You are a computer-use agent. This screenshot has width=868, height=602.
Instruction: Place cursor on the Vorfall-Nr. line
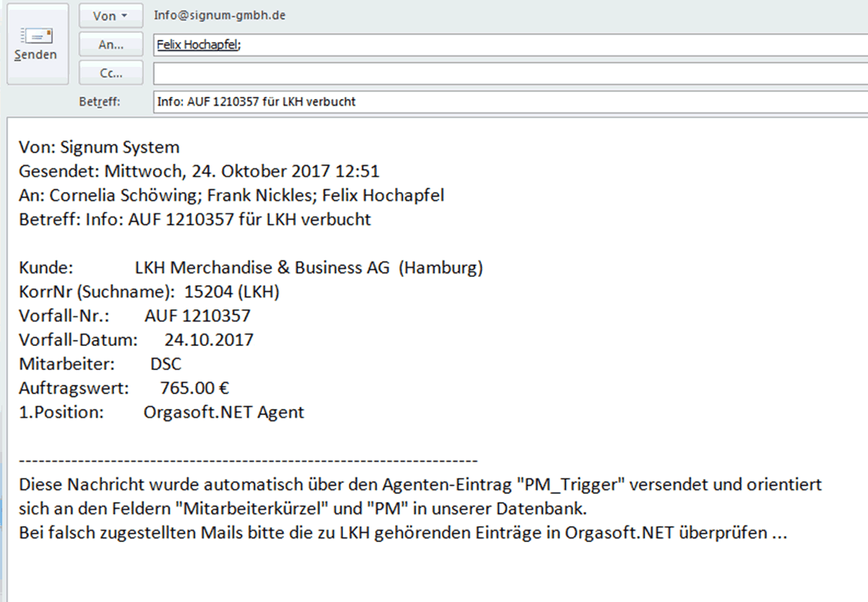pyautogui.click(x=135, y=315)
